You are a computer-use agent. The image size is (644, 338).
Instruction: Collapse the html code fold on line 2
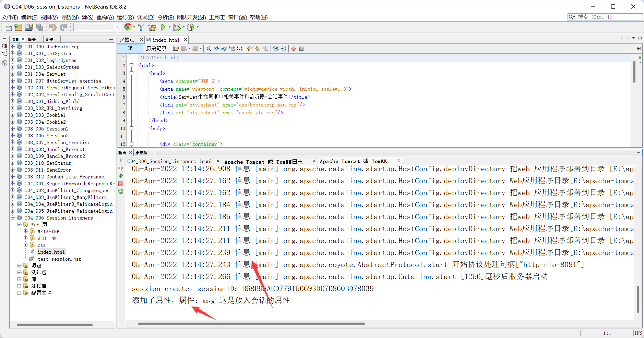click(131, 65)
